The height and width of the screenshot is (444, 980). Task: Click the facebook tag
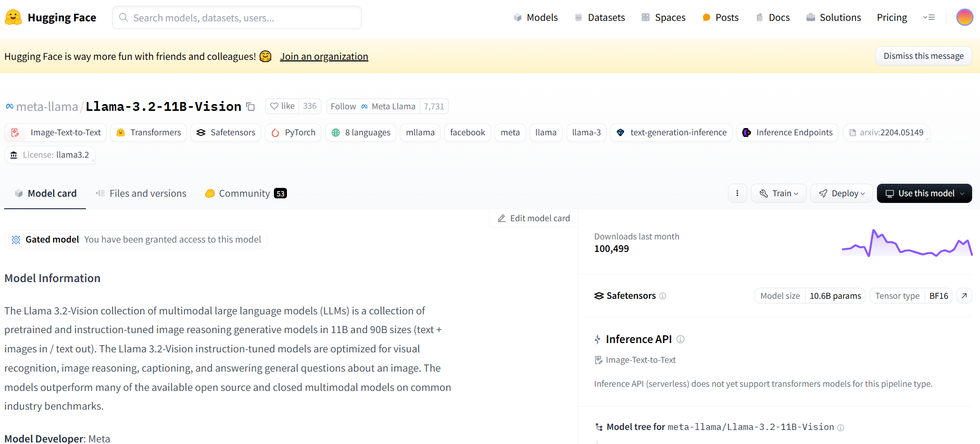(468, 133)
